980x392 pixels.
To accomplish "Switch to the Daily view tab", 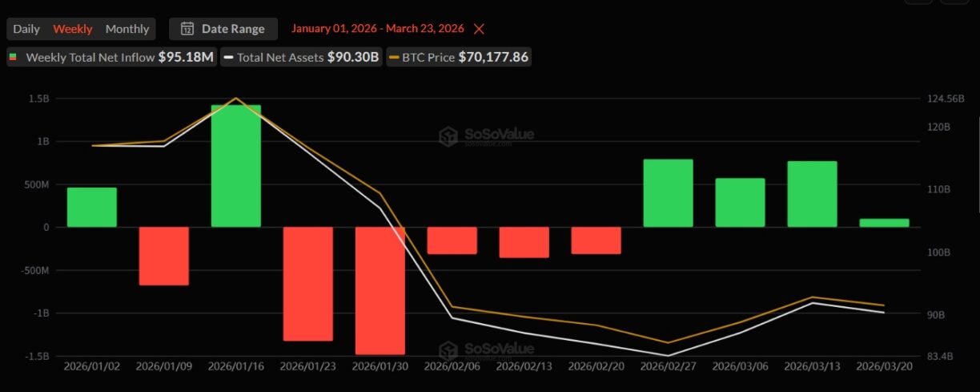I will point(26,29).
